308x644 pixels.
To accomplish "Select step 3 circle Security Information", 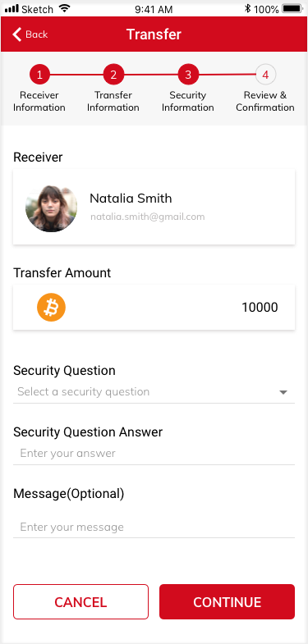I will tap(188, 75).
